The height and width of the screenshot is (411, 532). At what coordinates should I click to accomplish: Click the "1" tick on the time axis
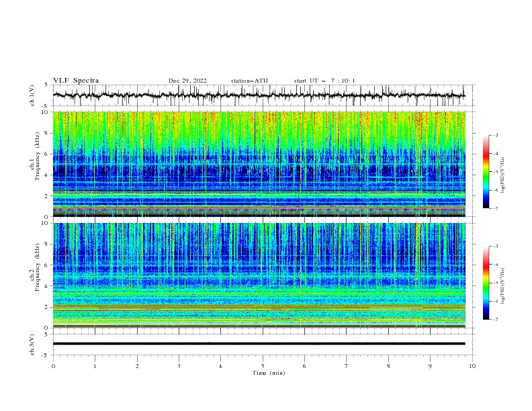95,366
